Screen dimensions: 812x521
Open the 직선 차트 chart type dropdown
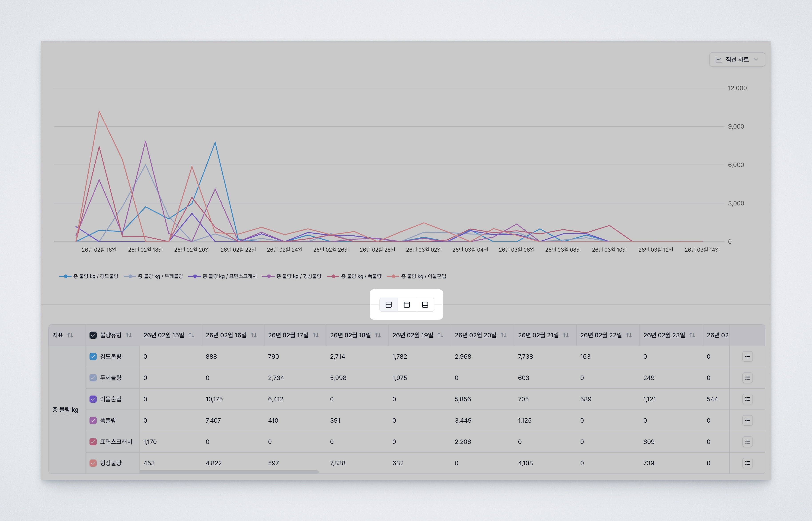pos(736,60)
